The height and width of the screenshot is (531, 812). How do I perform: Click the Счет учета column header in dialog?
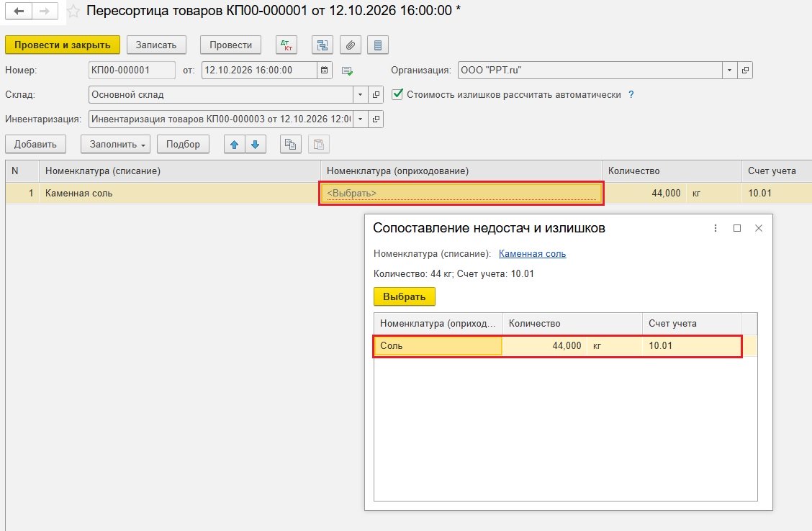pos(692,324)
